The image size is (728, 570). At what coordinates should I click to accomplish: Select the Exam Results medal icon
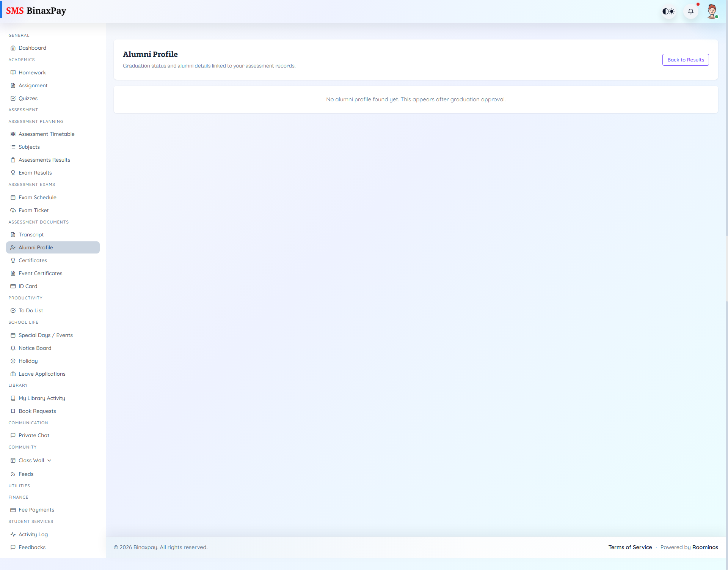click(13, 173)
